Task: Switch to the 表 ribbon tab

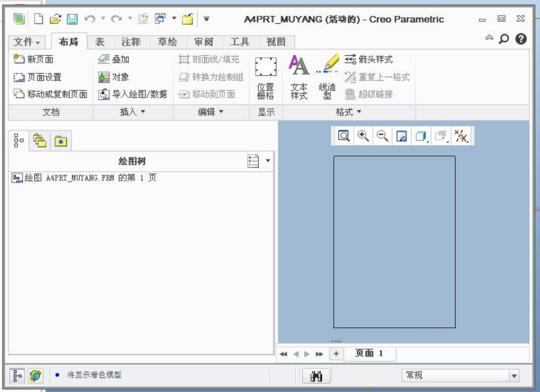Action: tap(100, 42)
